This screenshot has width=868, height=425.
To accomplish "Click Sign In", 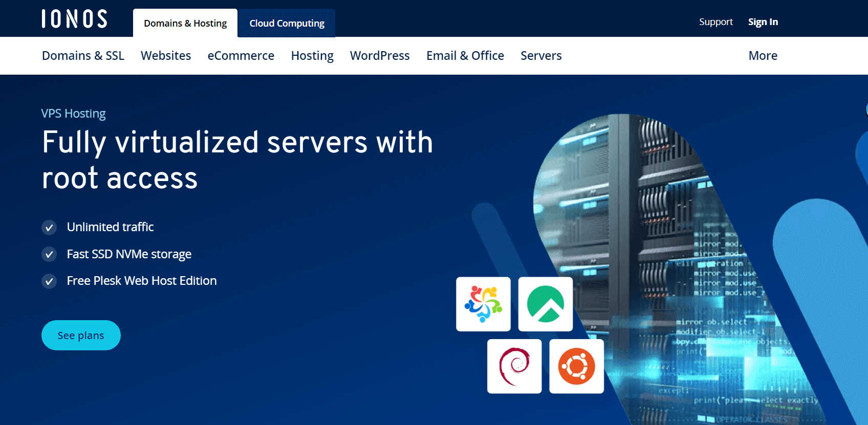I will pos(763,22).
